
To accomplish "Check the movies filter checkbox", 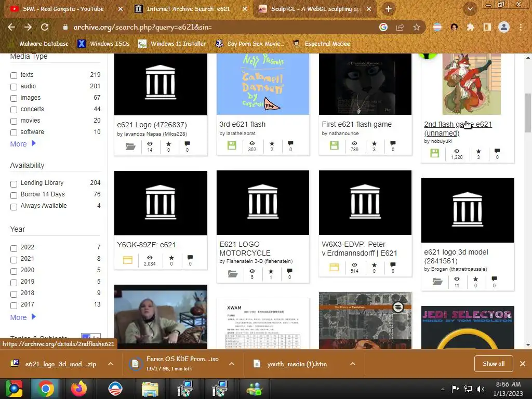I will coord(14,121).
